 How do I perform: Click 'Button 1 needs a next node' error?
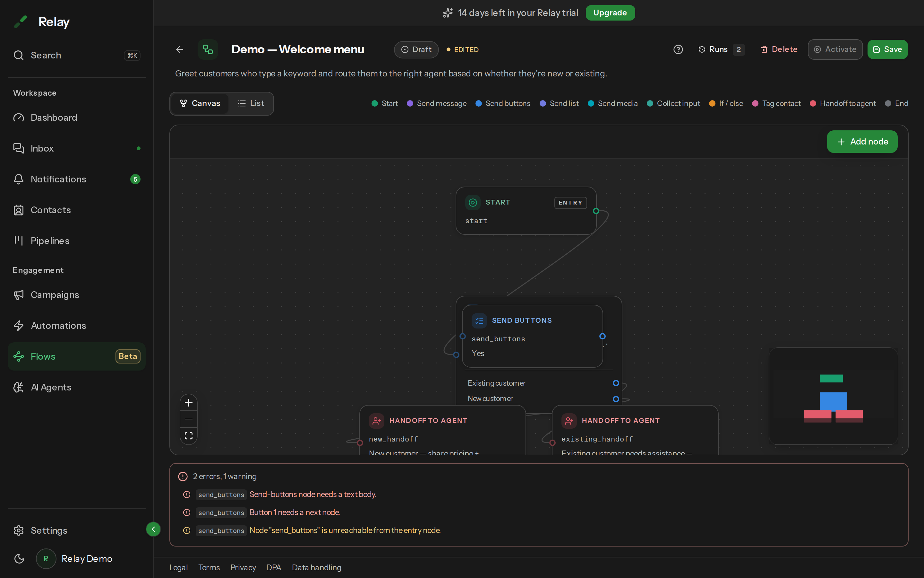[295, 512]
